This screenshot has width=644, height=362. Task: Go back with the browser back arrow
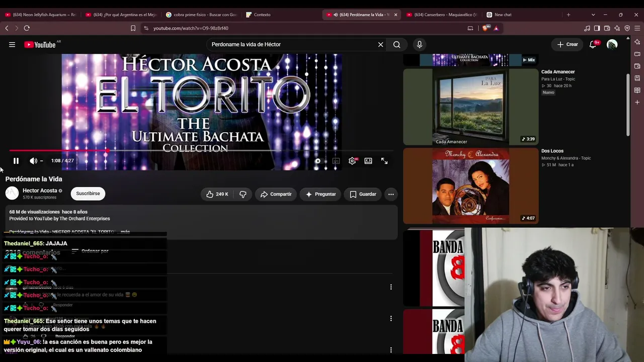[x=7, y=28]
